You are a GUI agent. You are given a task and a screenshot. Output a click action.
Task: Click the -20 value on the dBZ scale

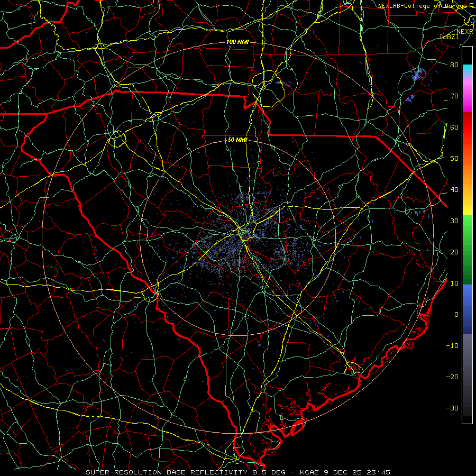(x=452, y=377)
